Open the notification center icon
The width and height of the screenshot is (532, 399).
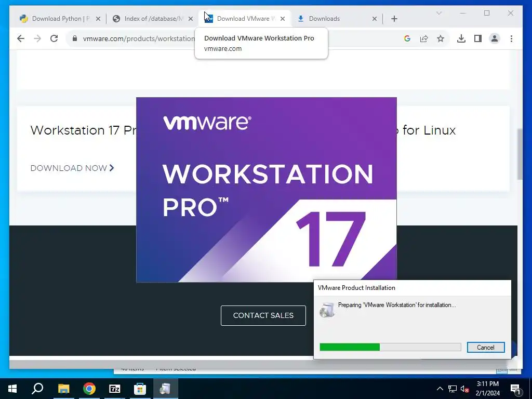pyautogui.click(x=516, y=389)
